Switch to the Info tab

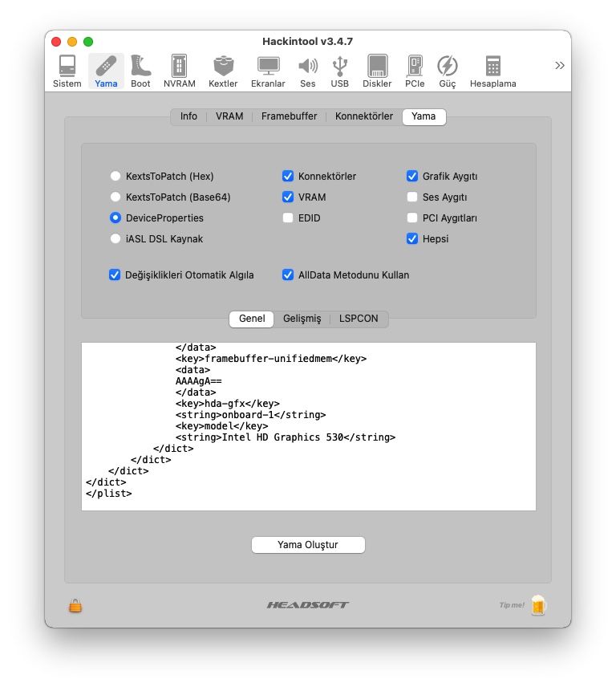point(188,116)
